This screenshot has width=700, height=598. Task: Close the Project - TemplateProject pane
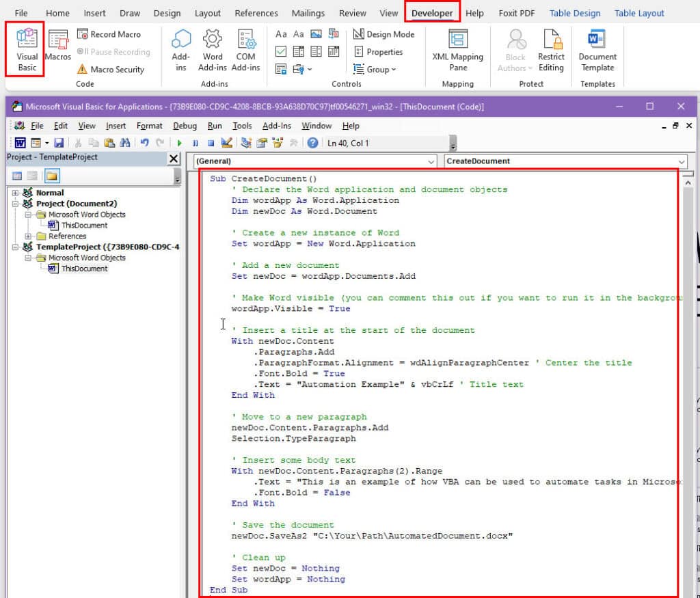pyautogui.click(x=173, y=159)
